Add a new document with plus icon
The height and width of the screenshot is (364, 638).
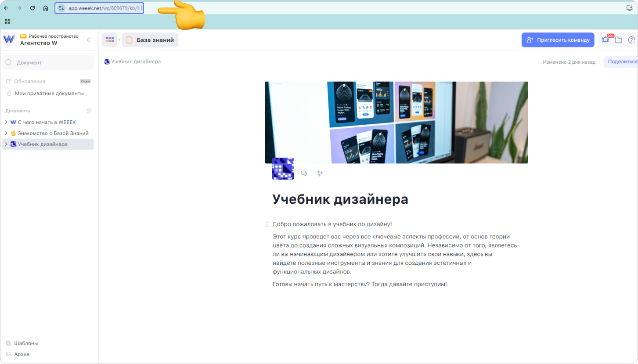[89, 111]
